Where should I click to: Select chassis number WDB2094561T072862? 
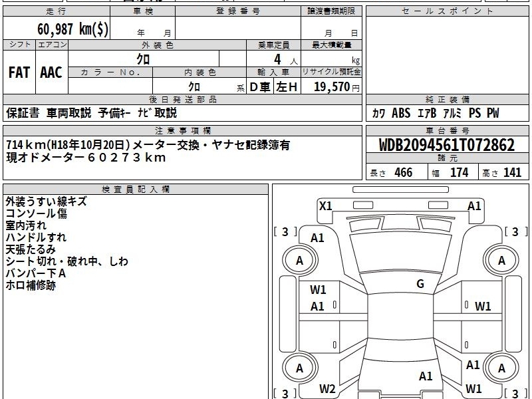pos(447,145)
